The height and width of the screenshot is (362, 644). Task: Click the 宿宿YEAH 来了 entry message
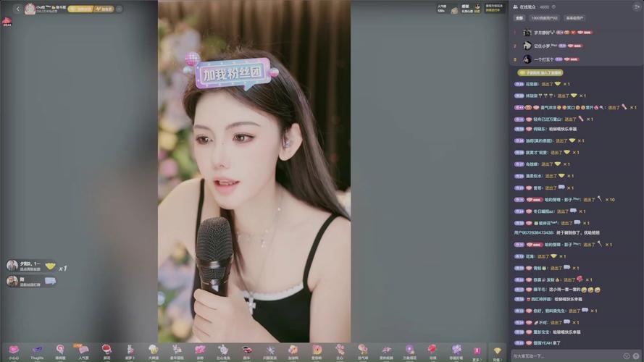[538, 343]
